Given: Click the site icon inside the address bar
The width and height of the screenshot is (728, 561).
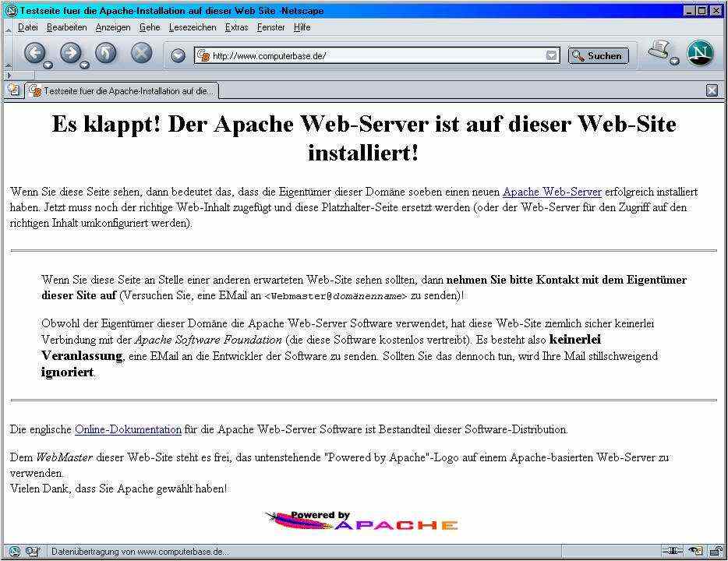Looking at the screenshot, I should 203,55.
